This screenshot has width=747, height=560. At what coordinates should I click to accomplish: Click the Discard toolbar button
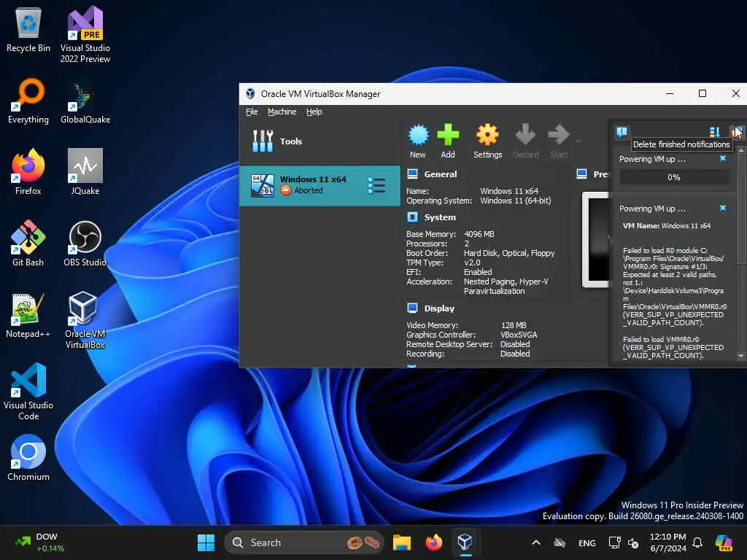pyautogui.click(x=525, y=141)
